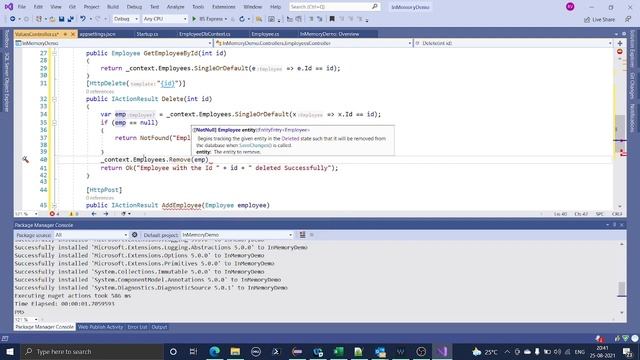Open the Package source dropdown

pyautogui.click(x=91, y=235)
